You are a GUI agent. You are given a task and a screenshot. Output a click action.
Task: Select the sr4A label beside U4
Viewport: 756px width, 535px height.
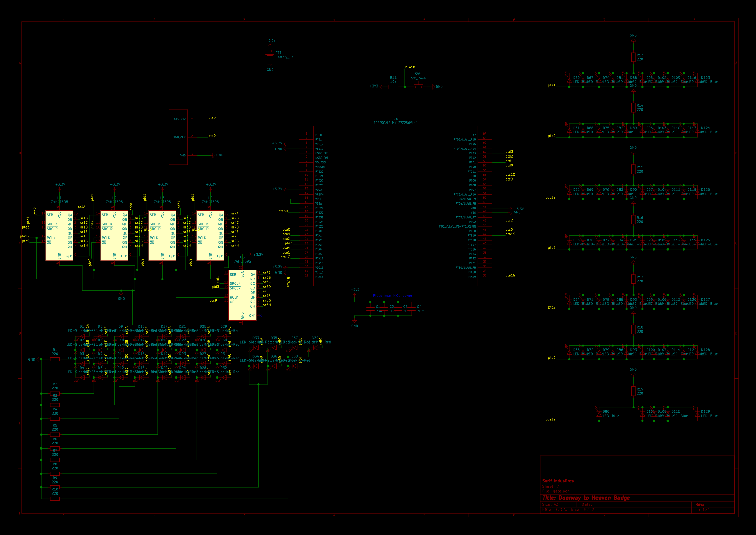click(235, 213)
